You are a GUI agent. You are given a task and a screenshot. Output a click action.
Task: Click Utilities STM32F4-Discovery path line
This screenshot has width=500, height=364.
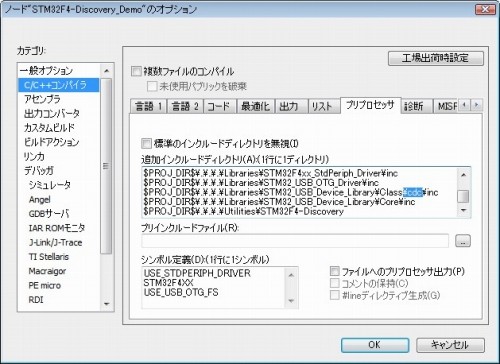(244, 211)
